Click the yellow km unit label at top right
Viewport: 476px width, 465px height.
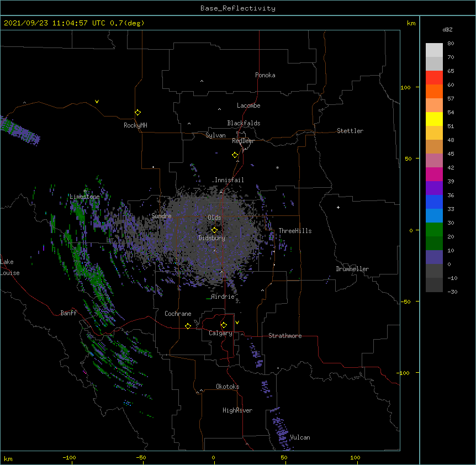(411, 23)
